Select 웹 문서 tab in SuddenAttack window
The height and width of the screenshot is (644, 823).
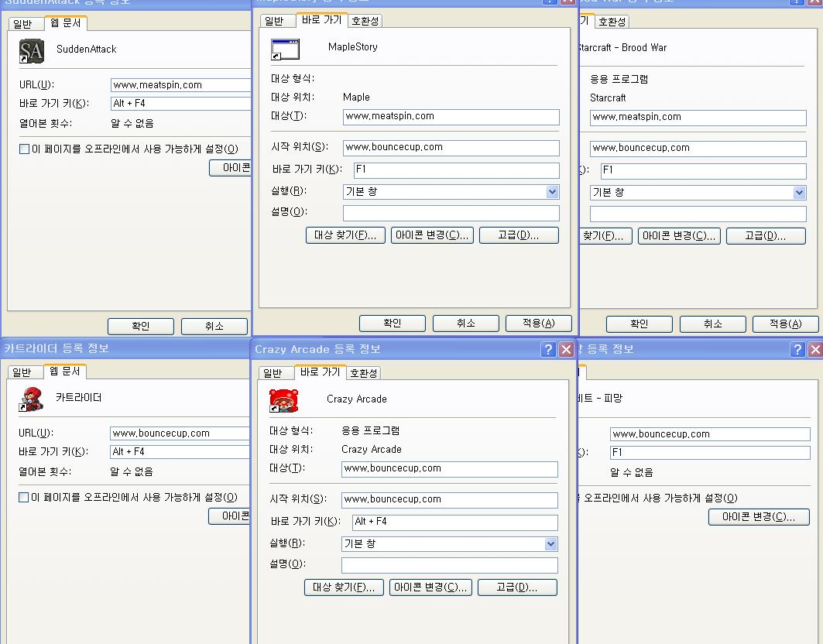click(x=66, y=23)
